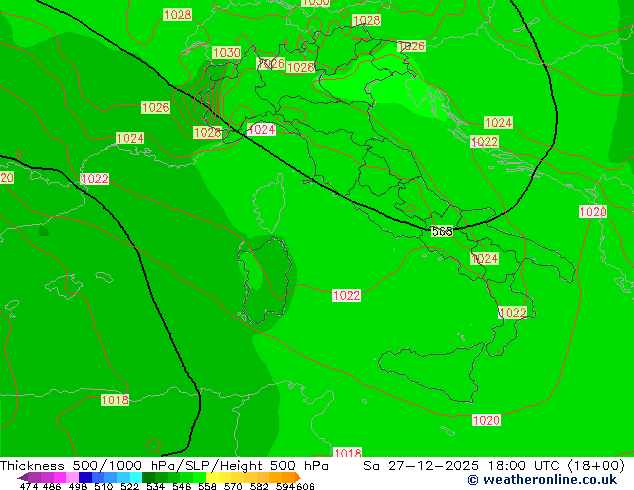Screen dimensions: 634x490
Task: Click the map title 'Thickness 500/1000 hPa/SLP/Height 500 hPa'
Action: click(164, 466)
